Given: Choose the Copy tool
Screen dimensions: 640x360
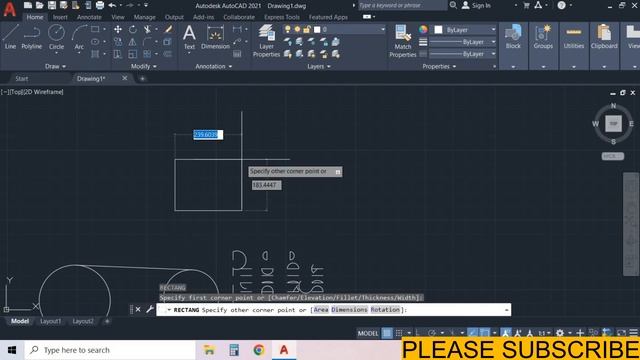Looking at the screenshot, I should tap(118, 42).
